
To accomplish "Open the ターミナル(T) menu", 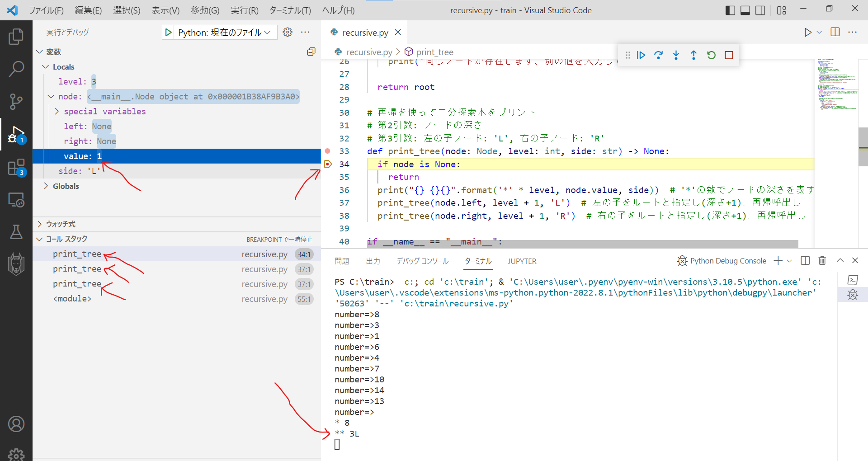I will click(x=290, y=10).
